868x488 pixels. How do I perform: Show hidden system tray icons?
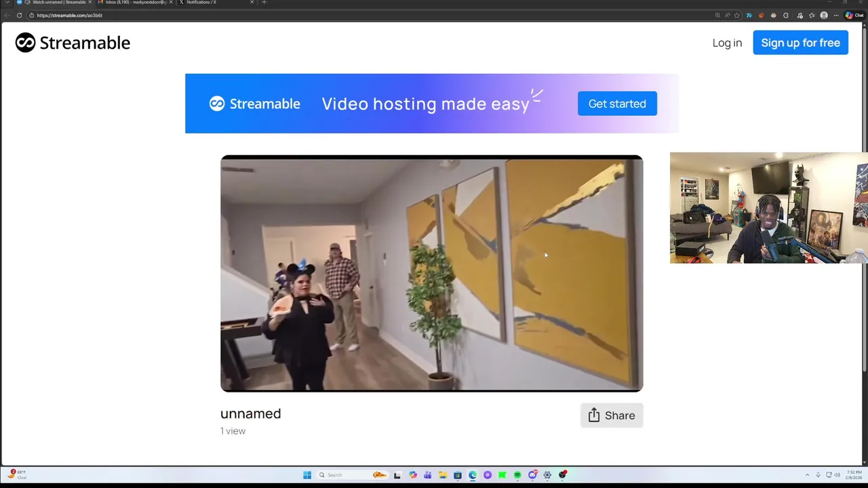coord(807,475)
